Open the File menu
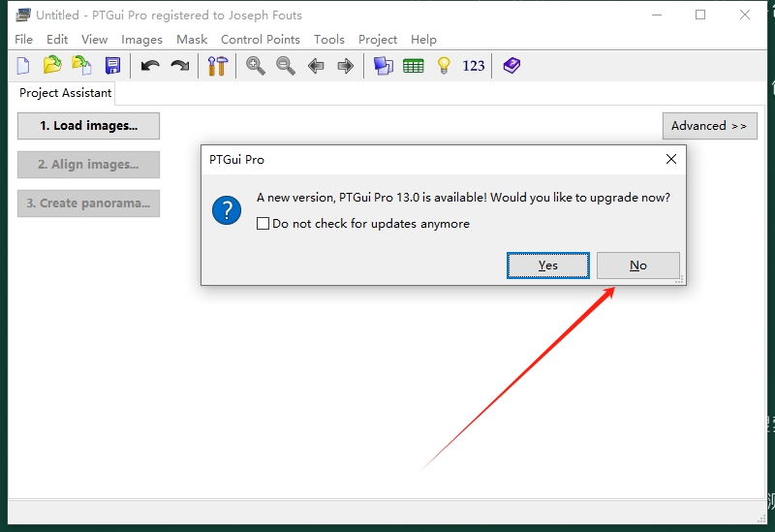The image size is (775, 532). [x=23, y=40]
